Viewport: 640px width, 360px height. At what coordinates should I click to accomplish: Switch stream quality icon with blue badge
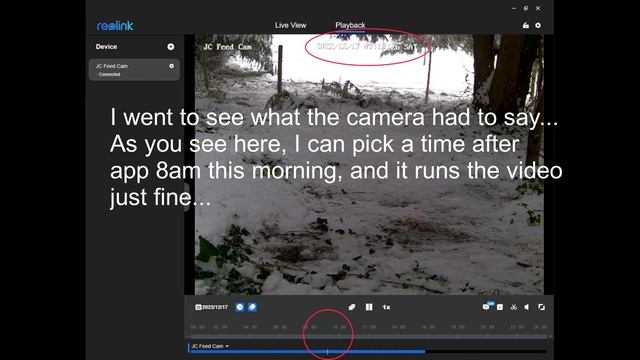(x=487, y=306)
